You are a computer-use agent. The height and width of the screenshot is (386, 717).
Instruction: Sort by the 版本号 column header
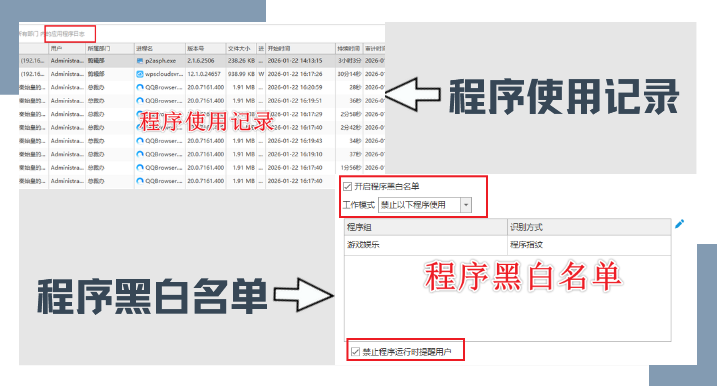205,48
